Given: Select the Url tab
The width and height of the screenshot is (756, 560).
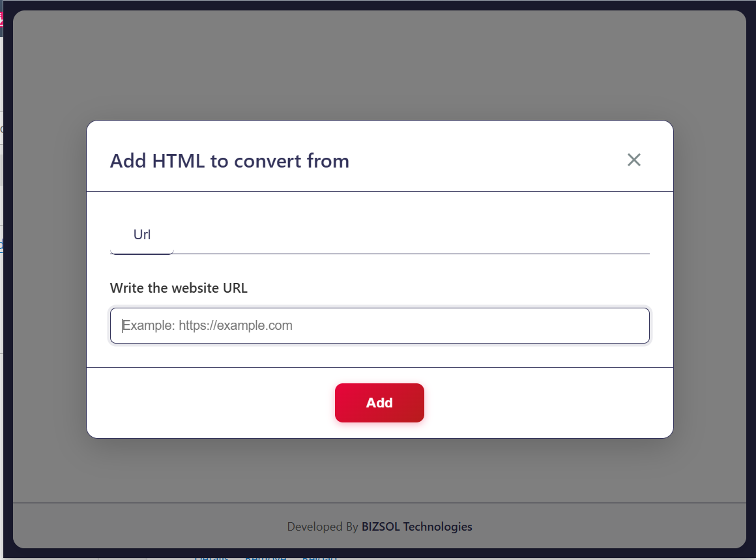Looking at the screenshot, I should point(142,235).
